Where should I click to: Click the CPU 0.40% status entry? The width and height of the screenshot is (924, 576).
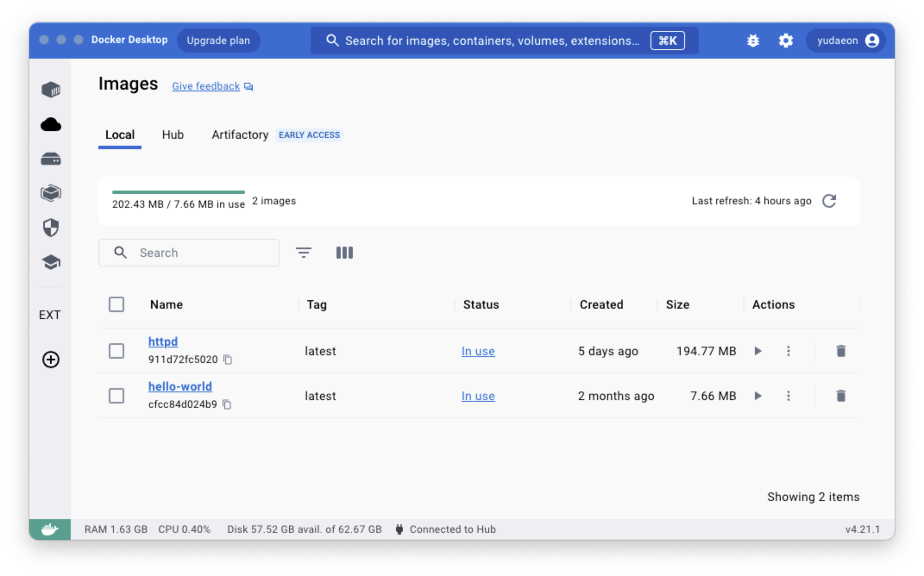pos(184,529)
